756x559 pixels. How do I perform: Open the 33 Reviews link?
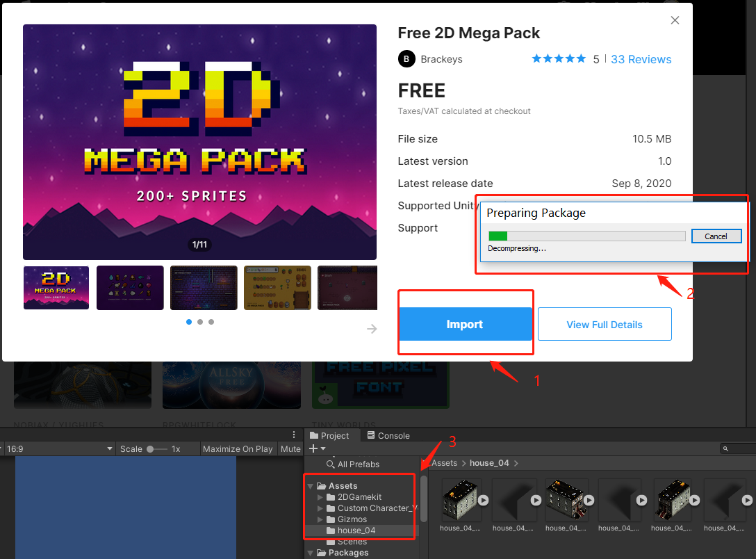pos(641,59)
